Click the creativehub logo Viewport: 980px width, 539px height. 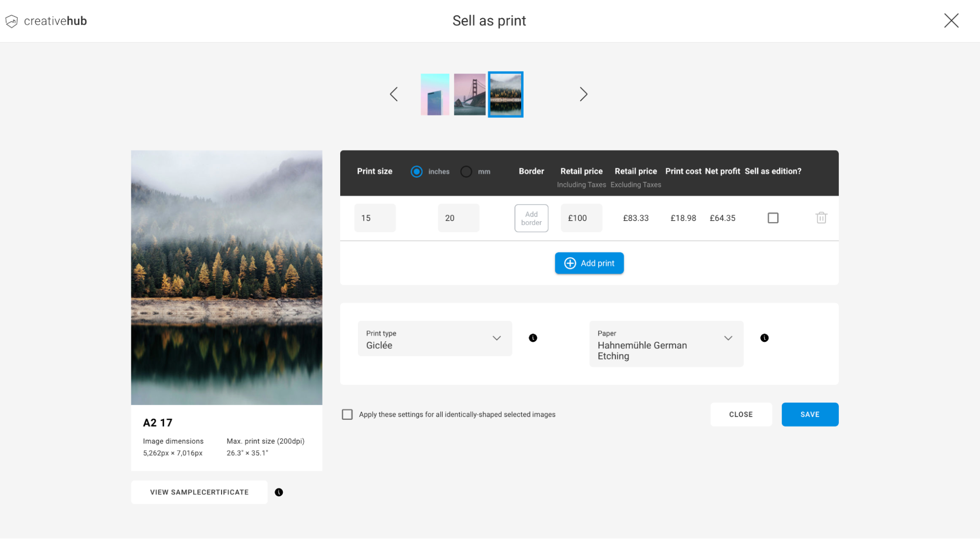coord(46,21)
